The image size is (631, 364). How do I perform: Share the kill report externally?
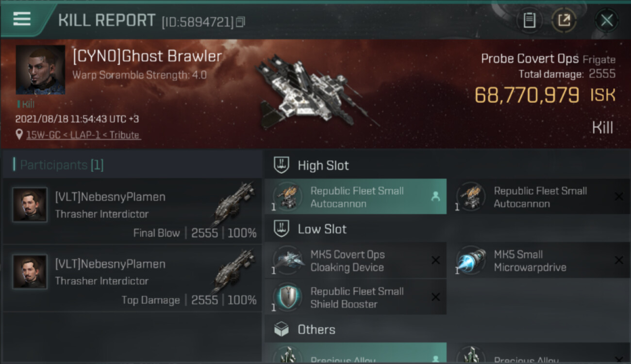(564, 20)
